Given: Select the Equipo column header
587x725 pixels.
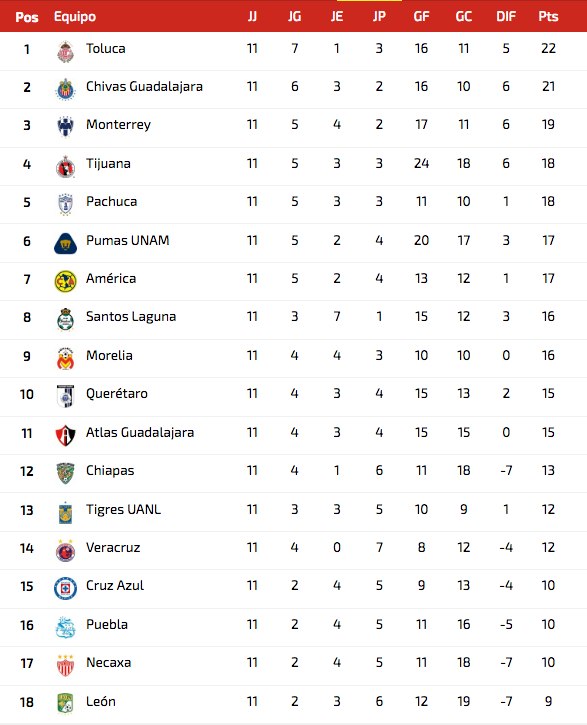Looking at the screenshot, I should coord(75,17).
